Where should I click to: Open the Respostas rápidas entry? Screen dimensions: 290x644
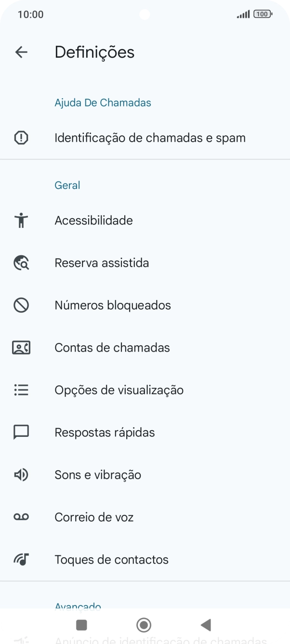tap(105, 432)
